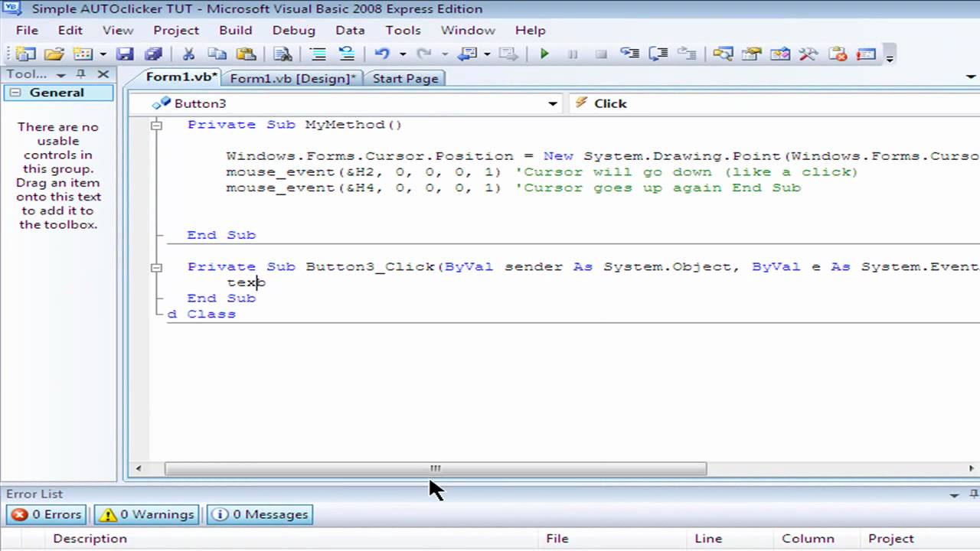Viewport: 980px width, 551px height.
Task: Start debugging with the green play icon
Action: point(544,54)
